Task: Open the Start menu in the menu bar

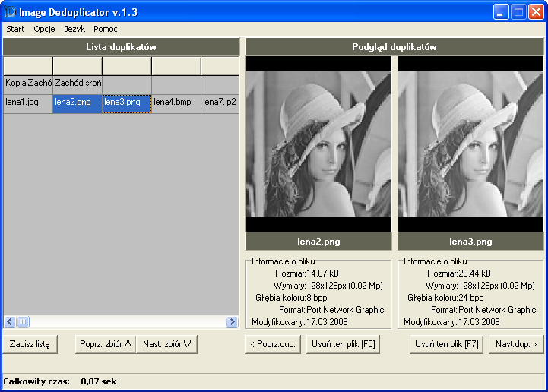Action: point(15,29)
